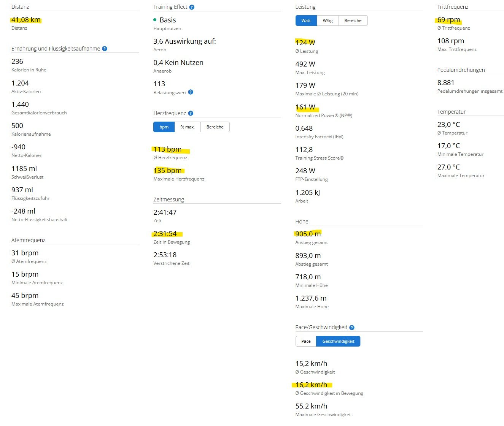Click the Belastungswert info icon
This screenshot has width=504, height=426.
point(191,92)
